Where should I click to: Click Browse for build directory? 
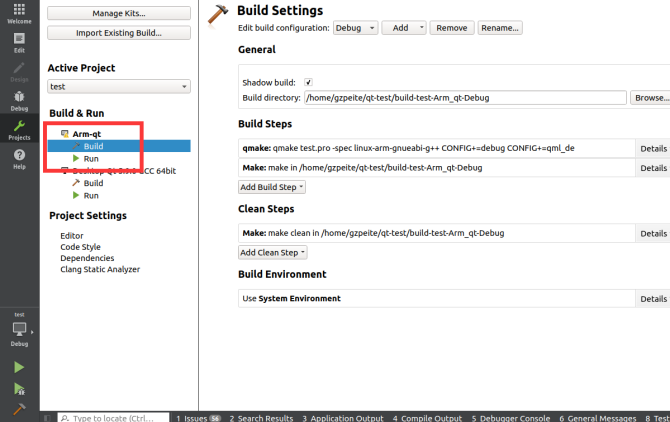[x=651, y=98]
